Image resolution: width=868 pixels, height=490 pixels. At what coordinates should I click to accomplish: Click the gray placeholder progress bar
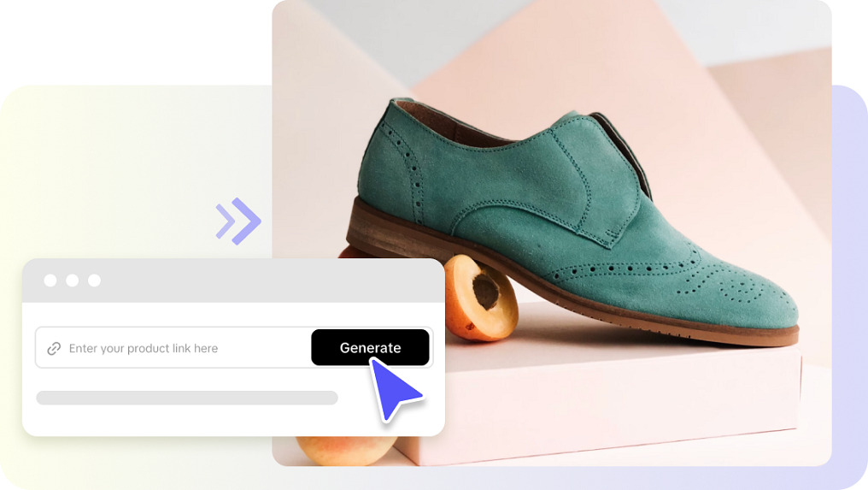tap(187, 398)
